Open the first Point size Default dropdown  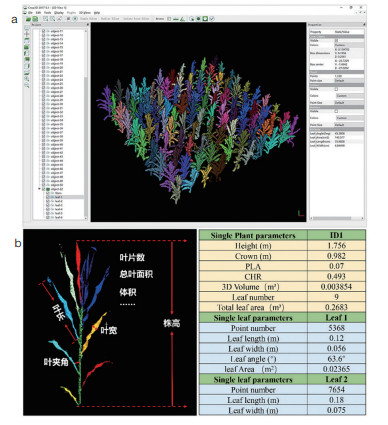349,80
